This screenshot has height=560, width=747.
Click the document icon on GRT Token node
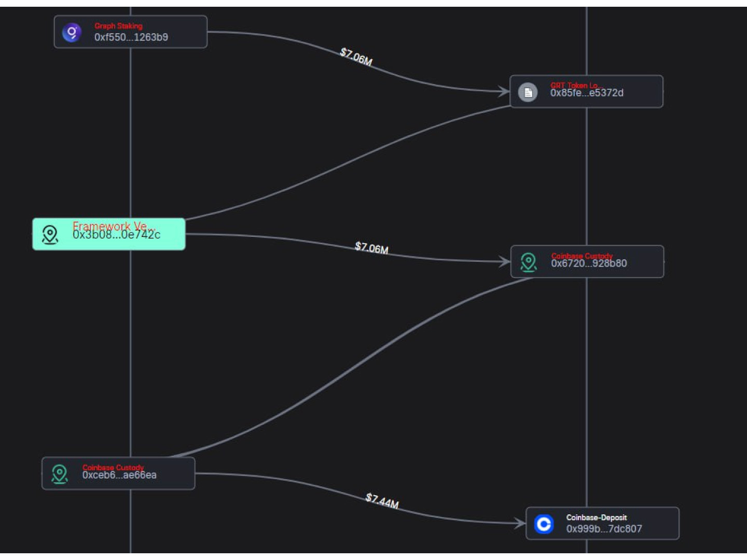pos(528,92)
